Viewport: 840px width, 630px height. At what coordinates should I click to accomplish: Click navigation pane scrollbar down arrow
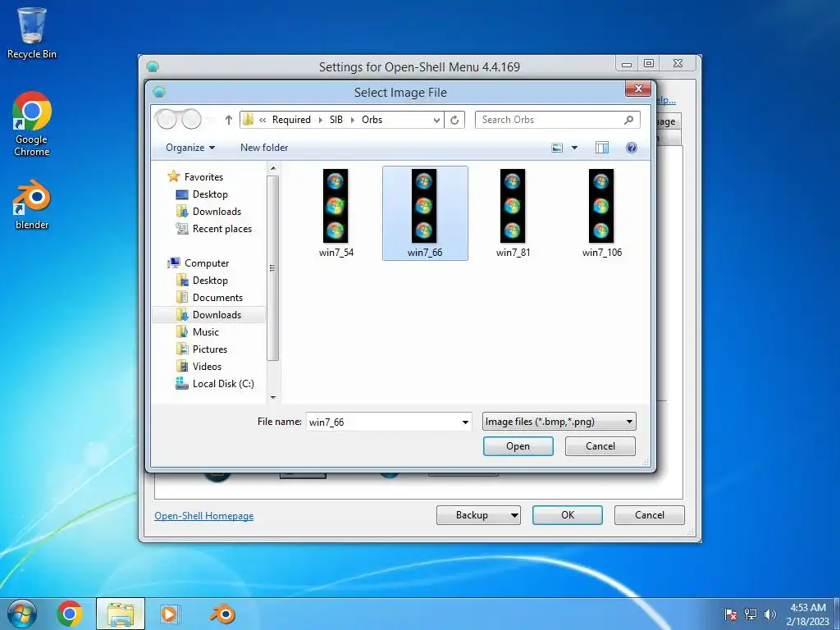(272, 398)
